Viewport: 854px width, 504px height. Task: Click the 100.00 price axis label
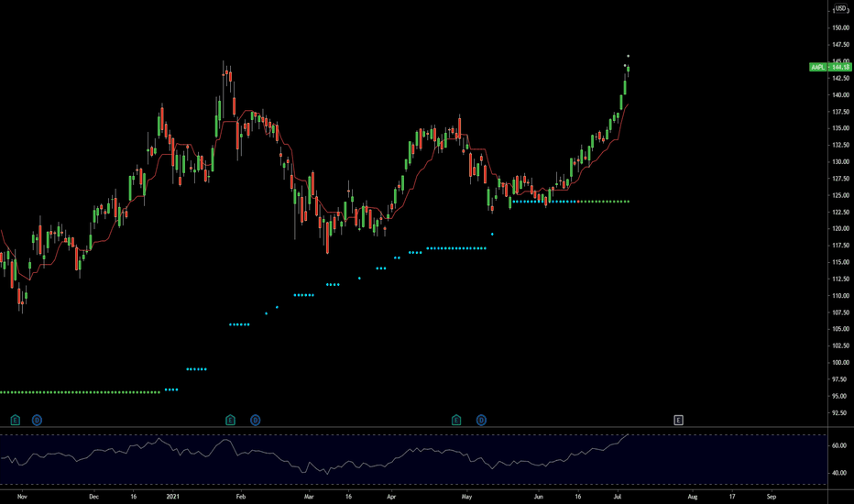(x=840, y=363)
